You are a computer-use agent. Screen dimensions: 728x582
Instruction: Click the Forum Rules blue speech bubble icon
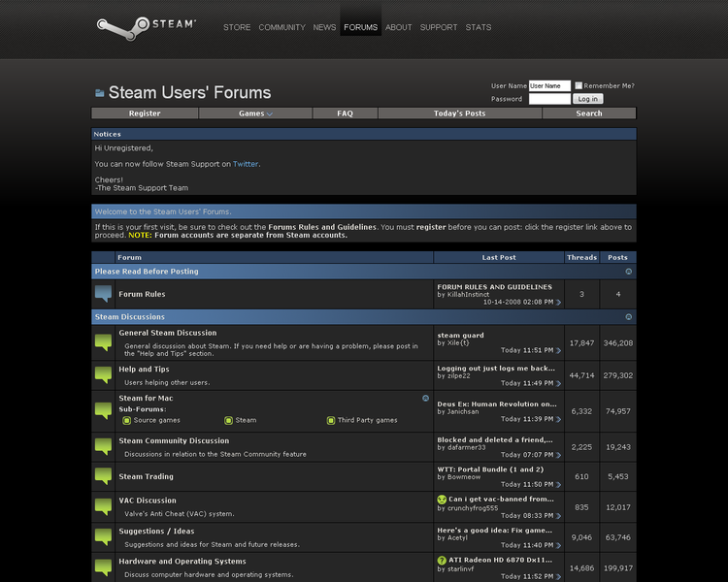pyautogui.click(x=103, y=294)
